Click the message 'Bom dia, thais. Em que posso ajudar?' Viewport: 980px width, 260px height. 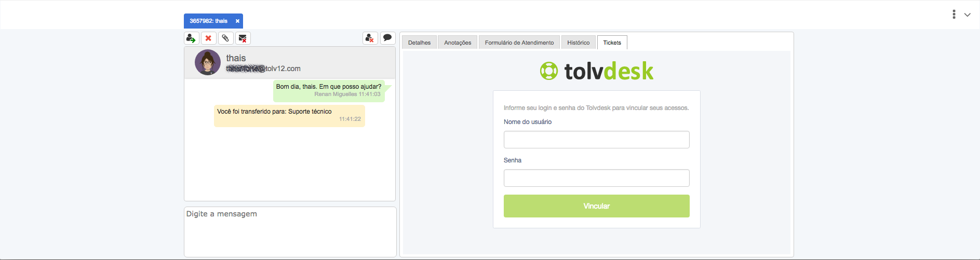[329, 87]
